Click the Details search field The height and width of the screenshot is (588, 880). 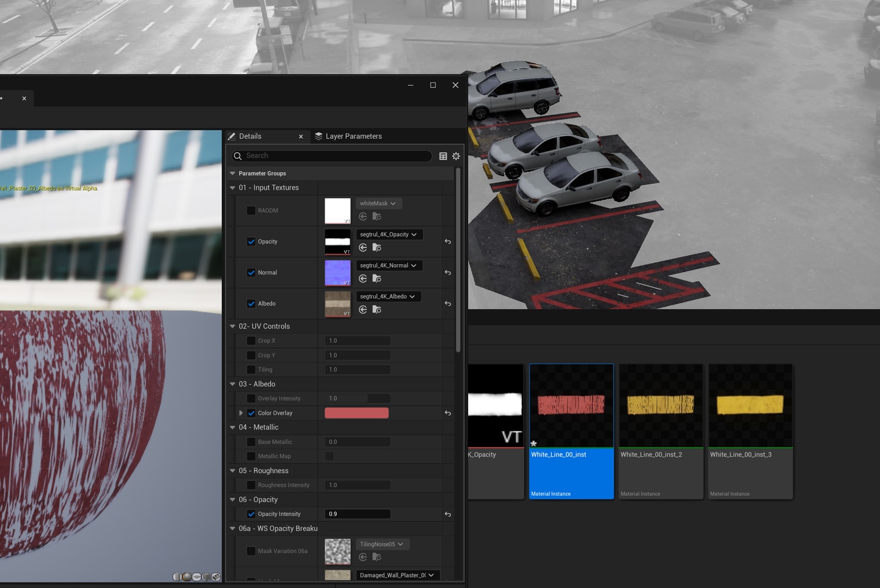point(332,156)
